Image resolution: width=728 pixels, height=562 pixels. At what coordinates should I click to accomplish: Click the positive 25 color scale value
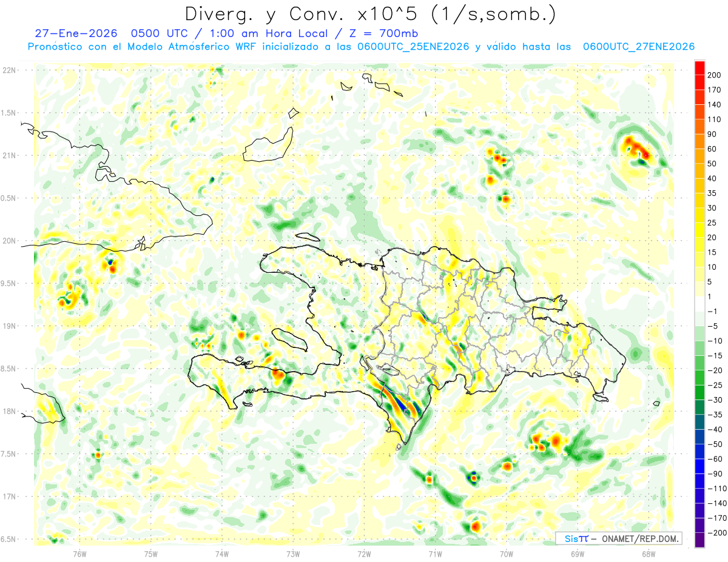(713, 222)
